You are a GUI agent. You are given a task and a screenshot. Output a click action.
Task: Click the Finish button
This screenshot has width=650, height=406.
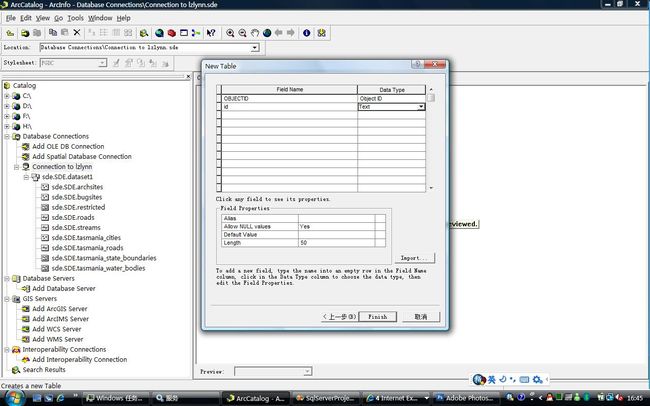tap(378, 317)
